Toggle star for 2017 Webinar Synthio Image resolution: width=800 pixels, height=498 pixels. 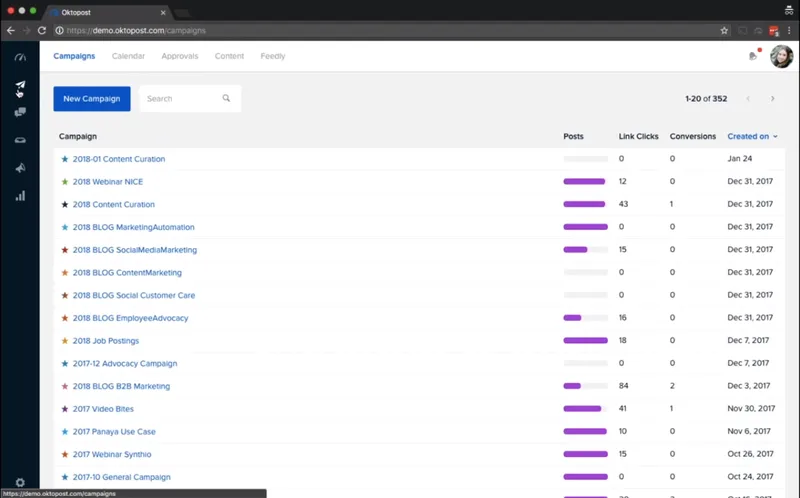(x=65, y=455)
